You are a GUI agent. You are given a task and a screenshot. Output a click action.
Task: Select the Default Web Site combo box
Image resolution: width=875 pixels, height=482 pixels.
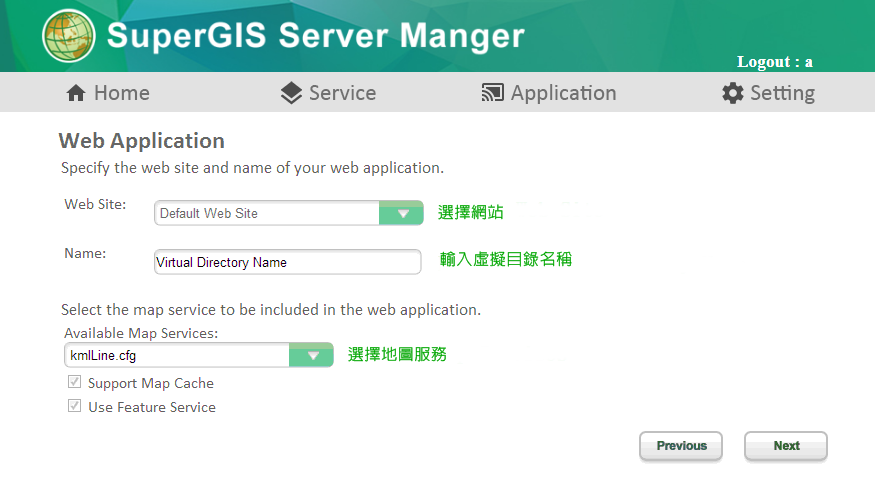289,213
